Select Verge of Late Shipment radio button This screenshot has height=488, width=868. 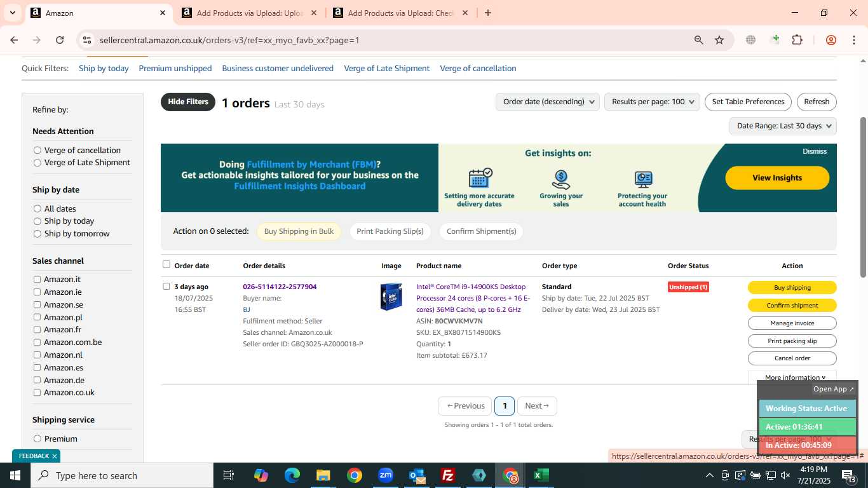(x=37, y=163)
